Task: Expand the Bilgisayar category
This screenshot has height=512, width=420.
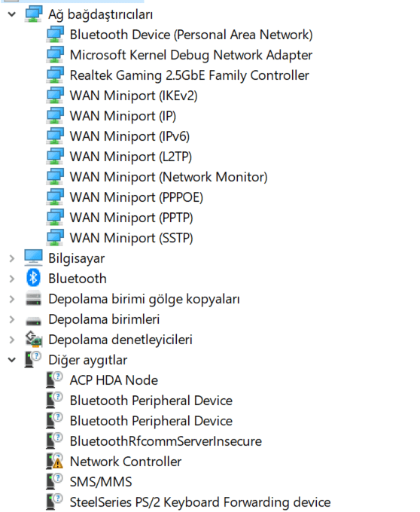Action: click(x=12, y=258)
